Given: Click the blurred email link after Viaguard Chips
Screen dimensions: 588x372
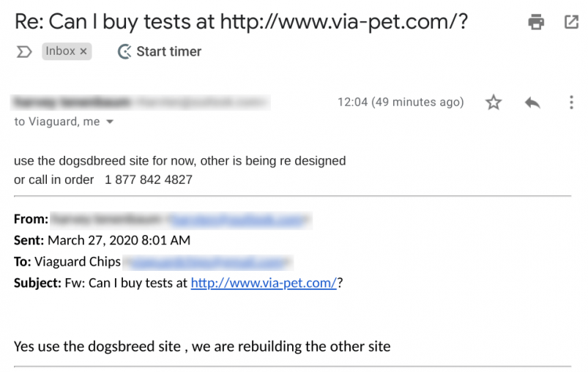Looking at the screenshot, I should 207,262.
